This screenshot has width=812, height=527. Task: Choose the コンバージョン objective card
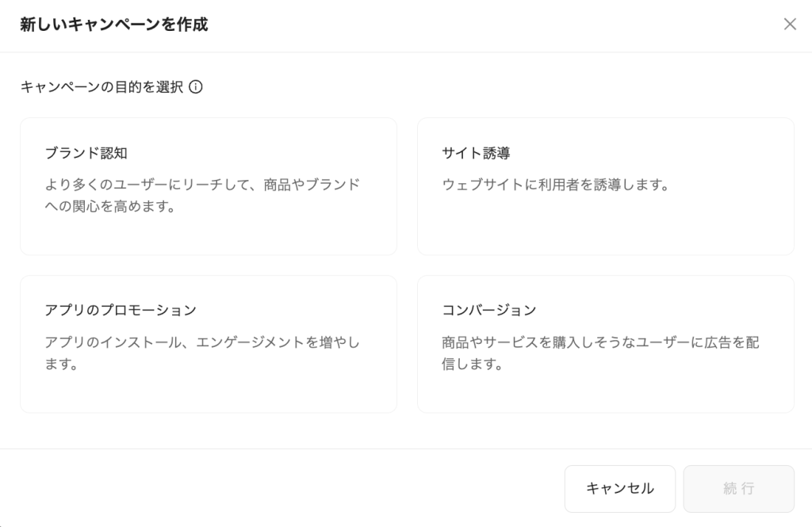click(605, 344)
